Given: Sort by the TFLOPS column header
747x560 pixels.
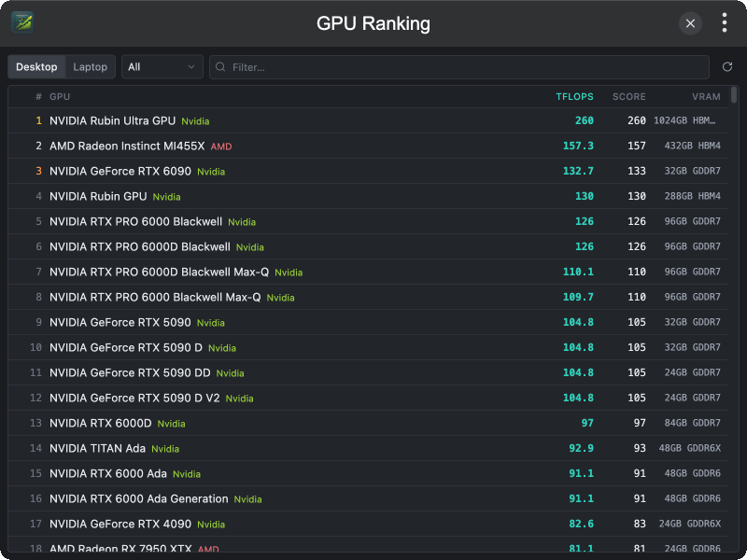Looking at the screenshot, I should [574, 97].
